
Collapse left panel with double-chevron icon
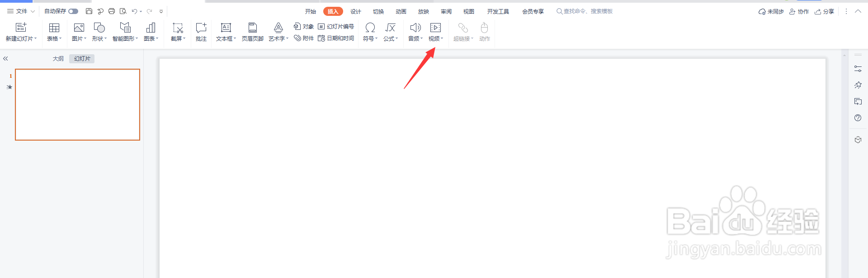pyautogui.click(x=5, y=58)
